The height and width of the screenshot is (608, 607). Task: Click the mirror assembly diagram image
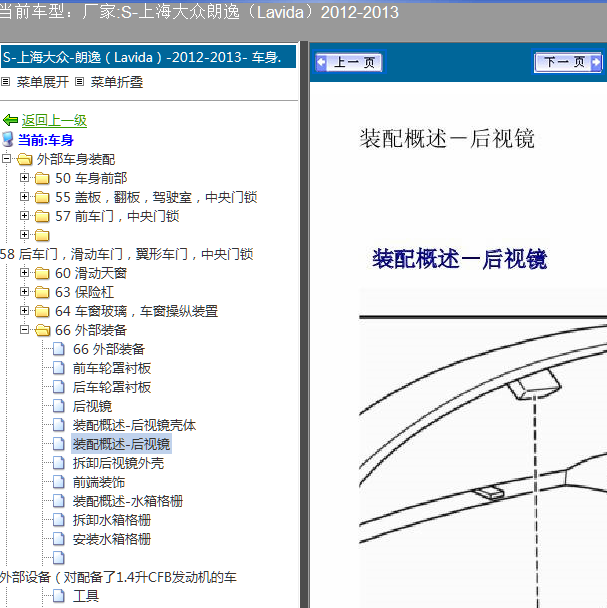click(483, 448)
